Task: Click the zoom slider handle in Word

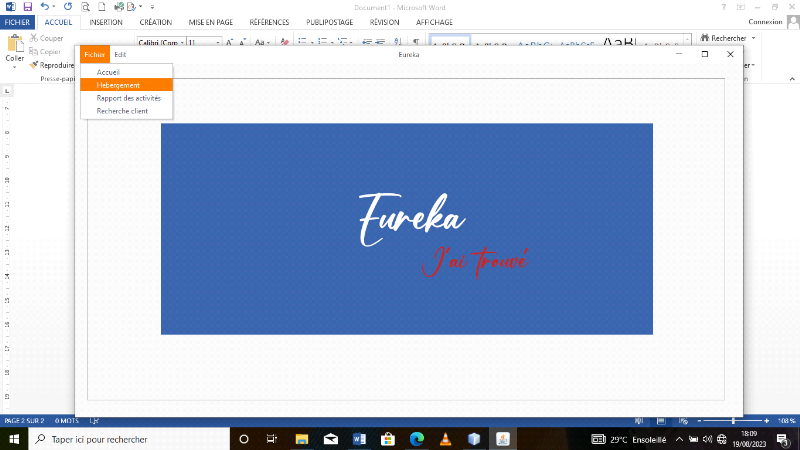Action: pyautogui.click(x=733, y=421)
